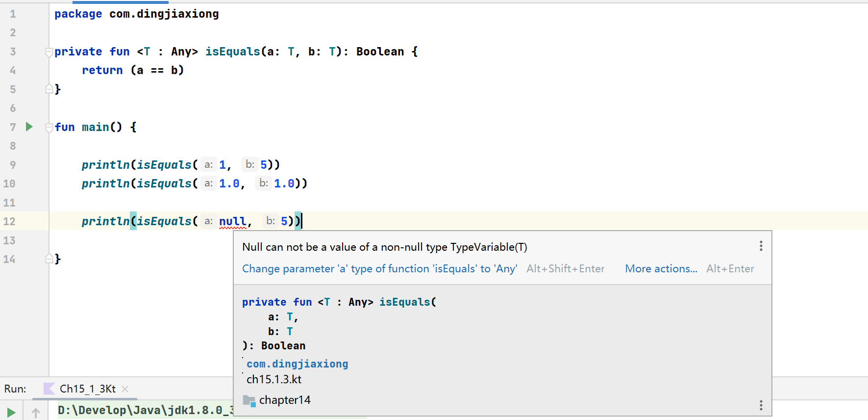Click the error message text in tooltip
Screen dimensions: 868x420
[385, 247]
